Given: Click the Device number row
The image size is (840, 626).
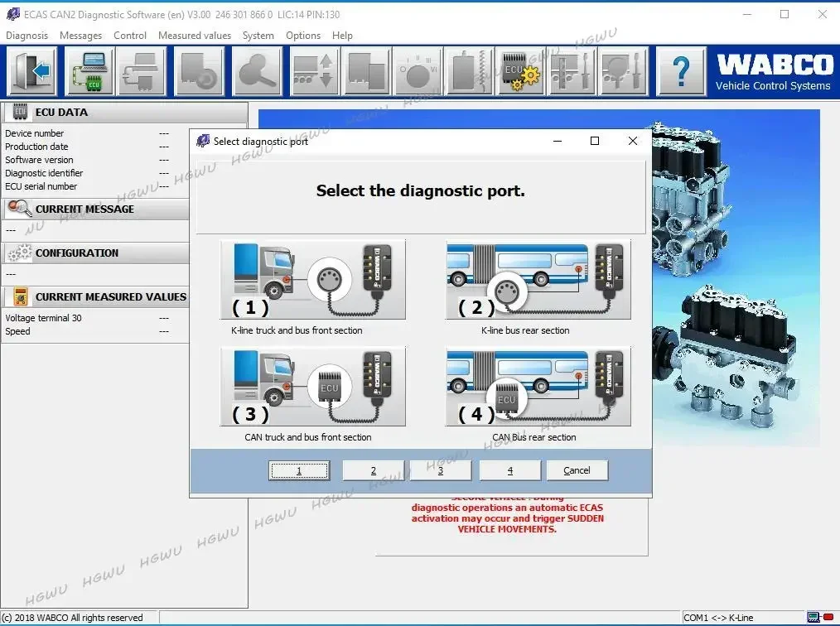Looking at the screenshot, I should 87,133.
